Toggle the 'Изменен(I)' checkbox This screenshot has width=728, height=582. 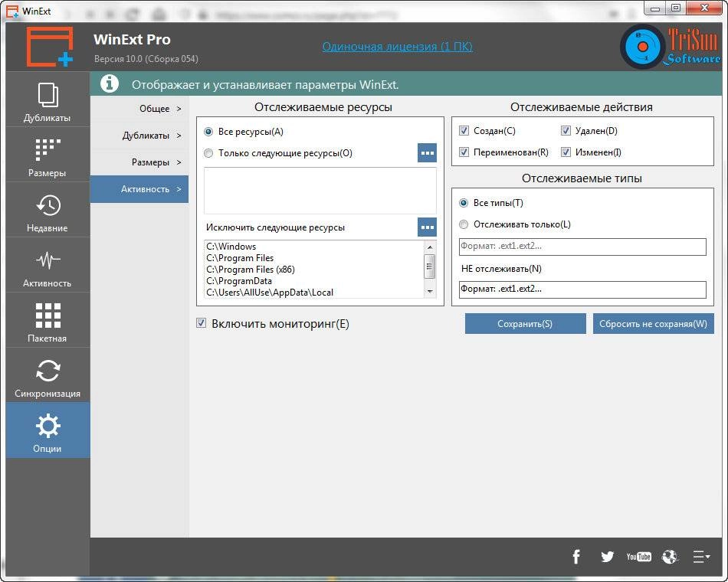click(566, 152)
